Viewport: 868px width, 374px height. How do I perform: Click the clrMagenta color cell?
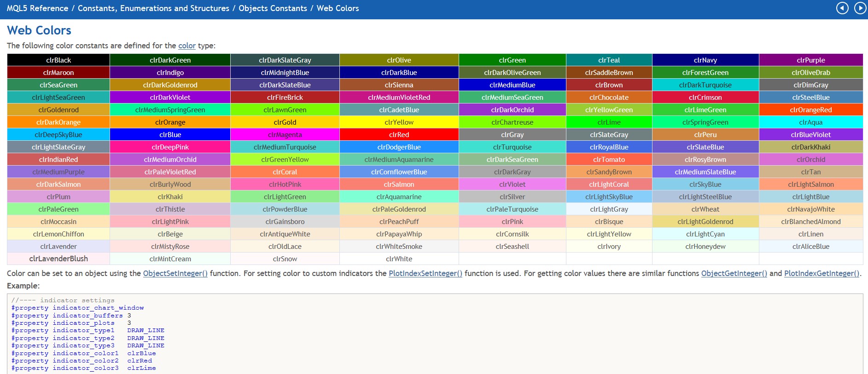[x=285, y=135]
